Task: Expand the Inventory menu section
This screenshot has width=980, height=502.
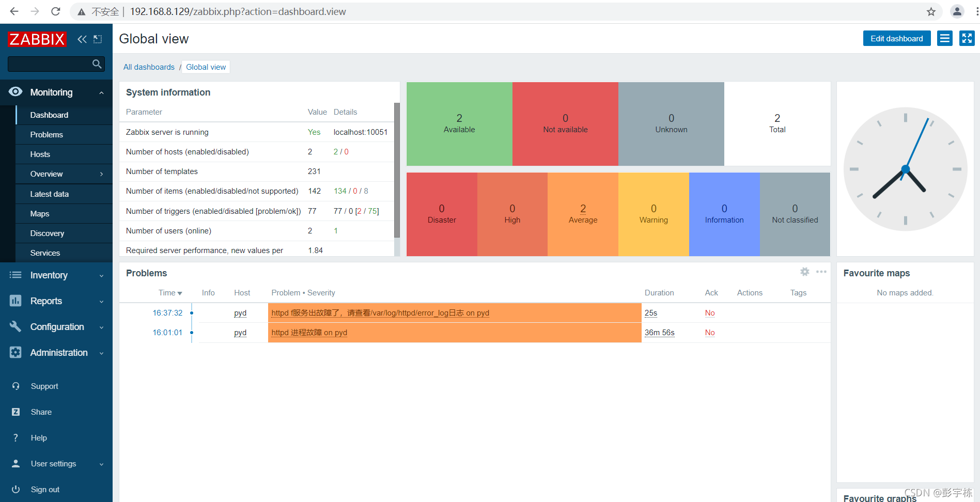Action: pos(101,276)
